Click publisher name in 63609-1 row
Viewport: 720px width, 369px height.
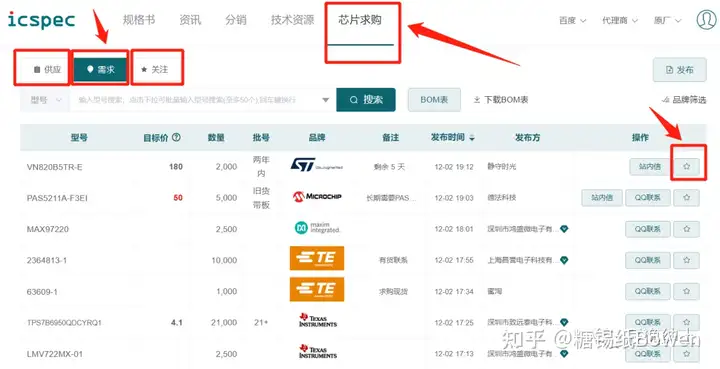(495, 291)
